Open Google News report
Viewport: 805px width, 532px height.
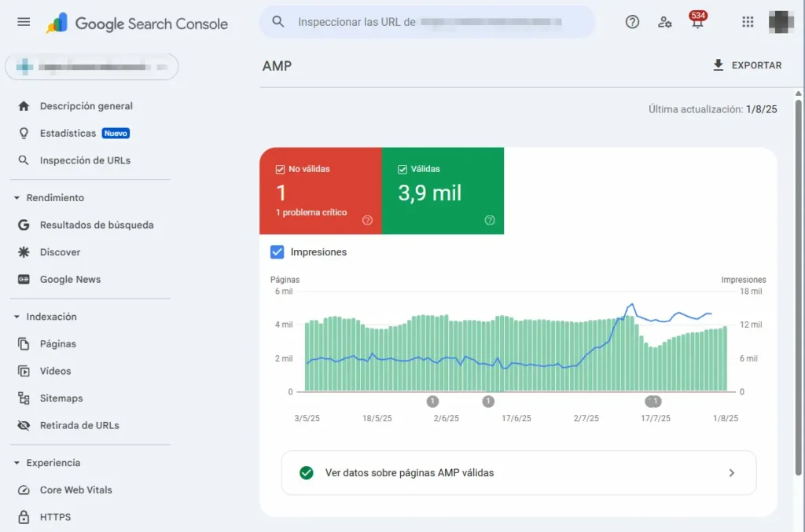tap(70, 279)
